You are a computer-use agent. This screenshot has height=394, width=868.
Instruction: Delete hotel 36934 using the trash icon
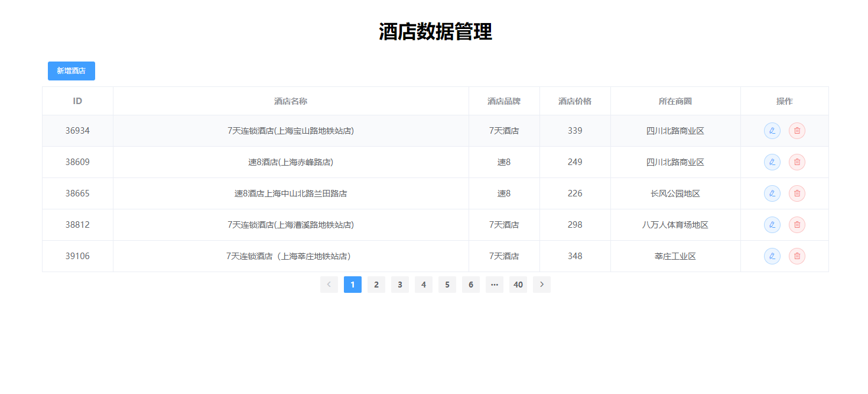click(797, 131)
